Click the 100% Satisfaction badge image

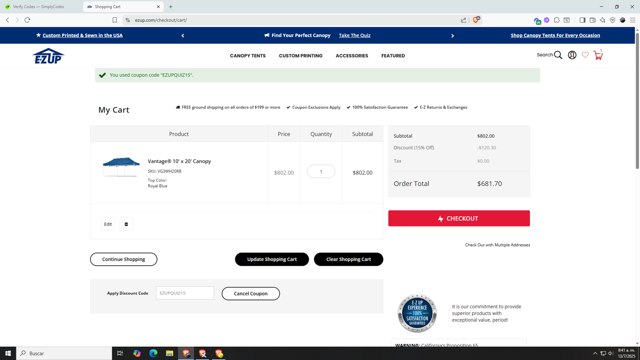coord(417,313)
